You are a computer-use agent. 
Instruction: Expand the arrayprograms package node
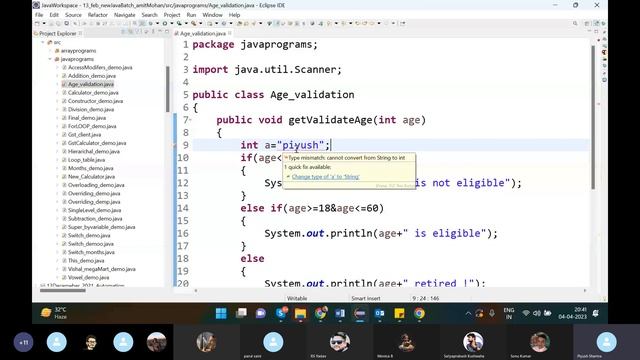coord(50,51)
